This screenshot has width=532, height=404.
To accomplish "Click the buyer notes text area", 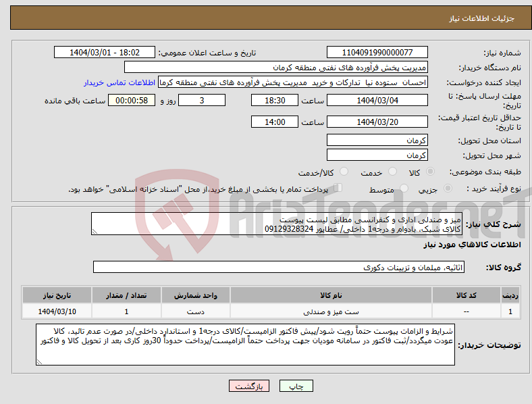I will pyautogui.click(x=245, y=345).
